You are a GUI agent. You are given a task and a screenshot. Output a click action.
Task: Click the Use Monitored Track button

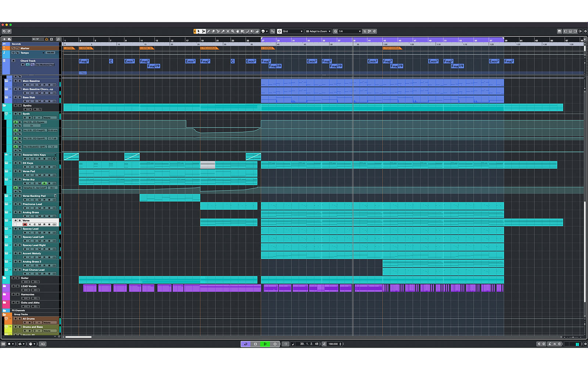click(x=45, y=65)
